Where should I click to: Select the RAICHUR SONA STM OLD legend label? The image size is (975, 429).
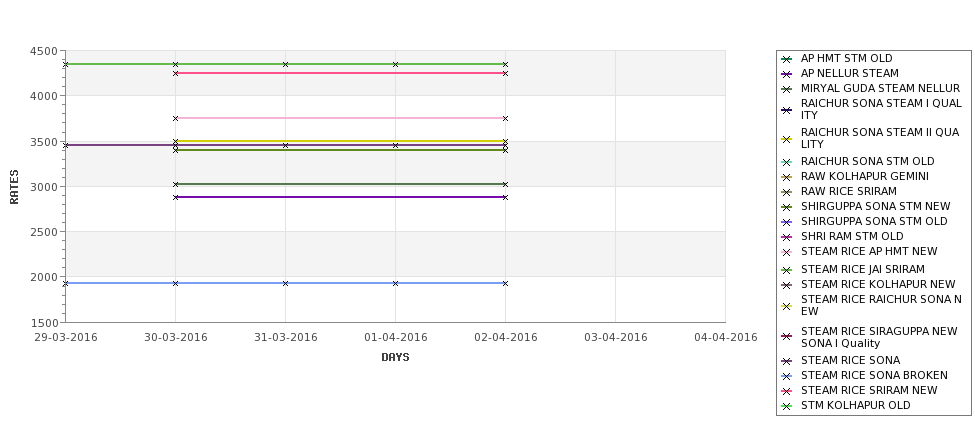click(x=867, y=161)
